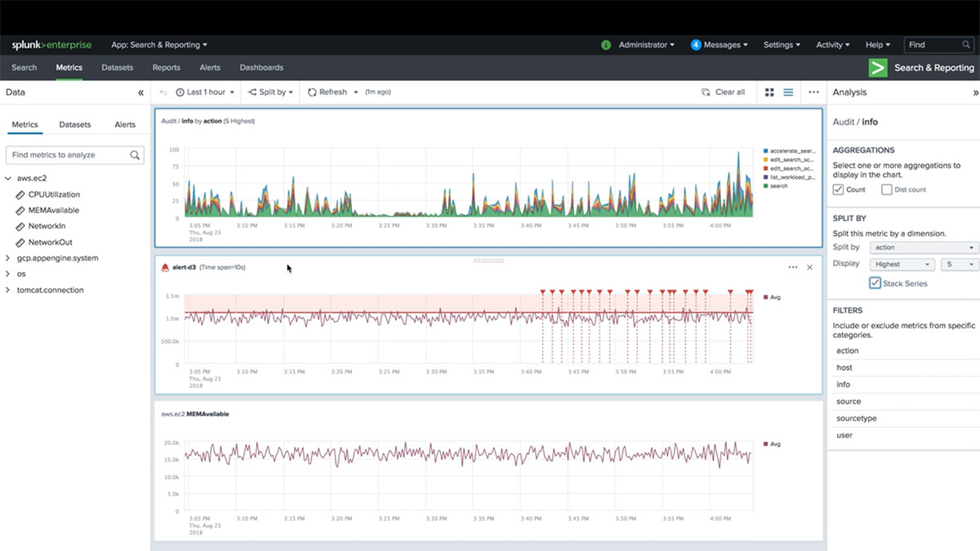Open the Last 1 hour time range dropdown
Viewport: 980px width, 551px height.
tap(205, 92)
